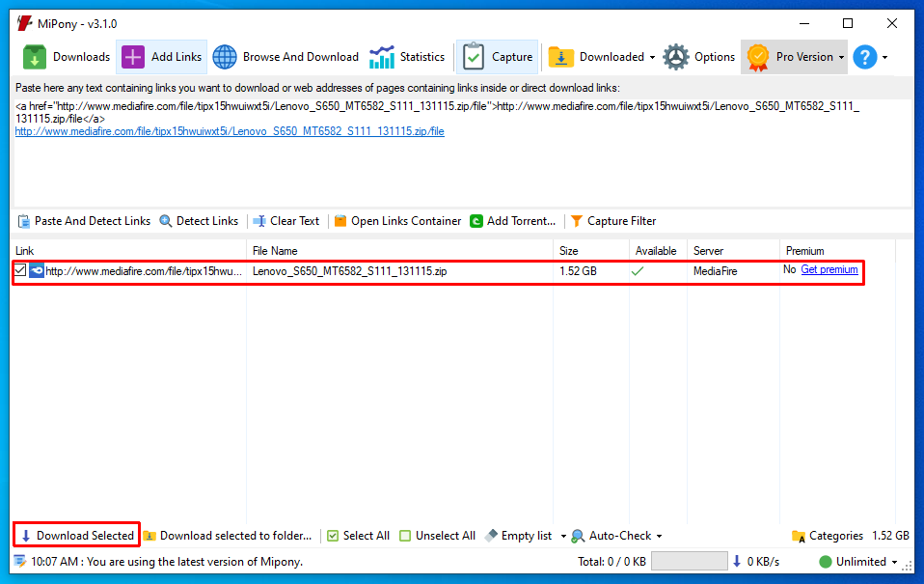Click the MediaFire icon in link row
Image resolution: width=924 pixels, height=584 pixels.
coord(37,270)
